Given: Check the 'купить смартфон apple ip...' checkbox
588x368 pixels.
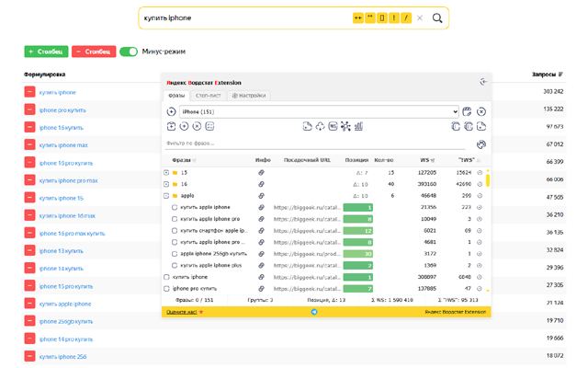Looking at the screenshot, I should coord(175,231).
